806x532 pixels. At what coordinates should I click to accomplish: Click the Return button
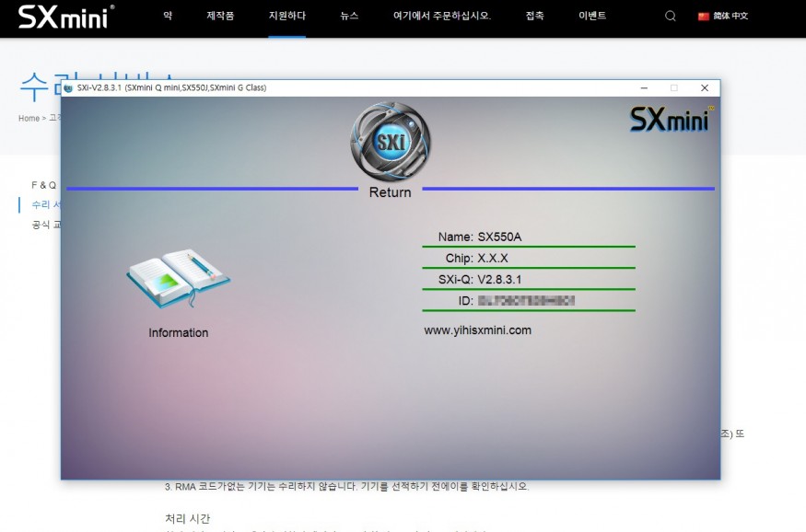tap(391, 192)
